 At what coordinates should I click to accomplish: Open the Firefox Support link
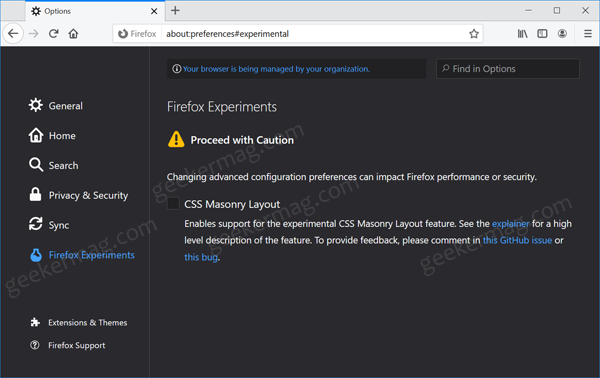77,345
